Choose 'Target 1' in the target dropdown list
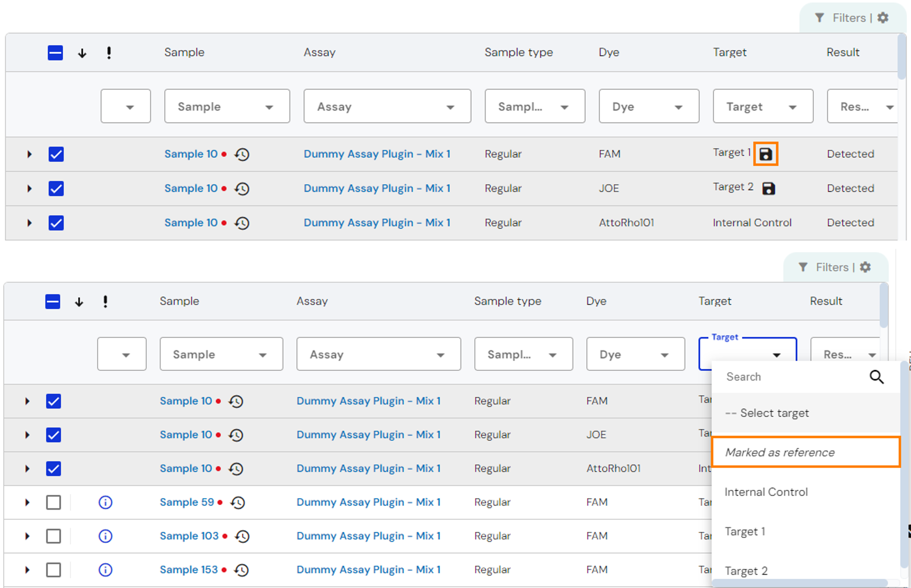Screen dimensions: 911x588 tap(806, 531)
